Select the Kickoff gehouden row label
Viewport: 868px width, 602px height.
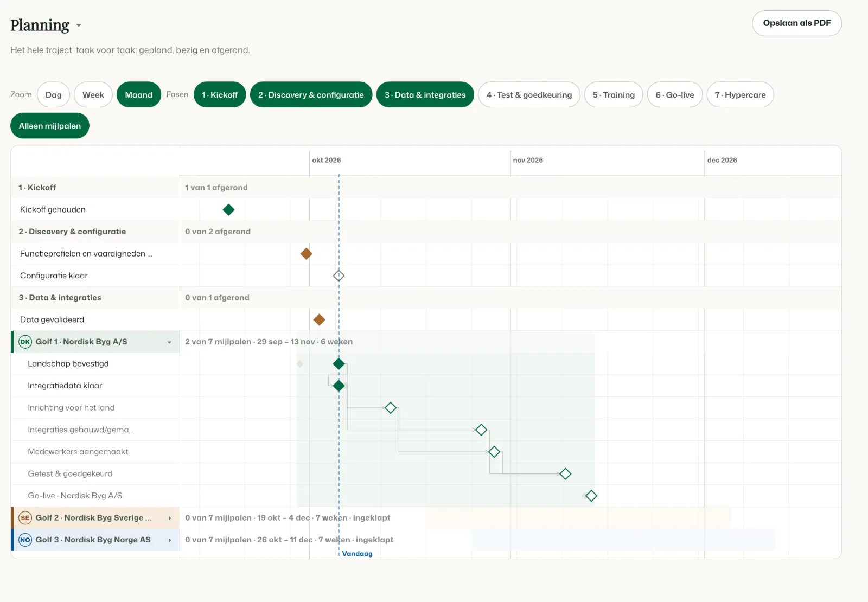click(53, 210)
